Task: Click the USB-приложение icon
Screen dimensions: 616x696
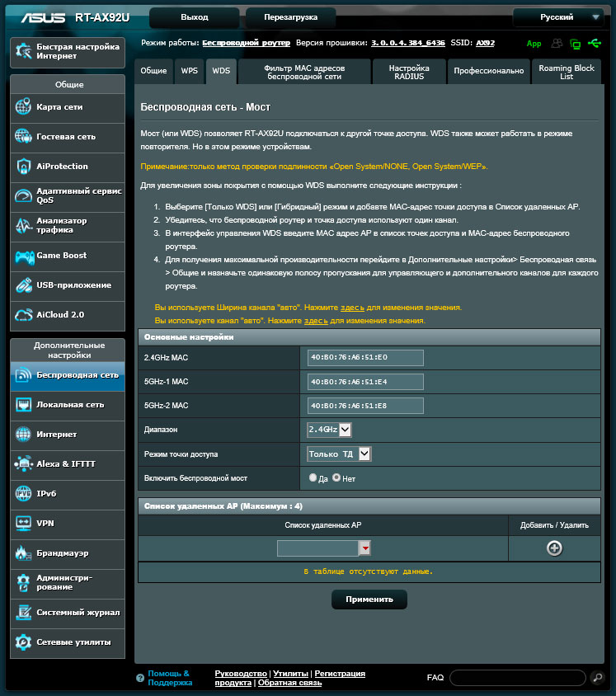Action: pos(23,285)
